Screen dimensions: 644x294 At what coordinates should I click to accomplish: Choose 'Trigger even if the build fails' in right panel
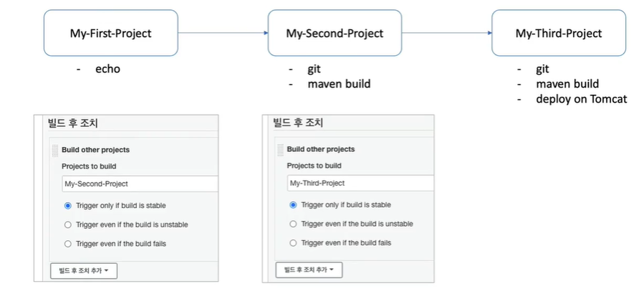click(293, 243)
